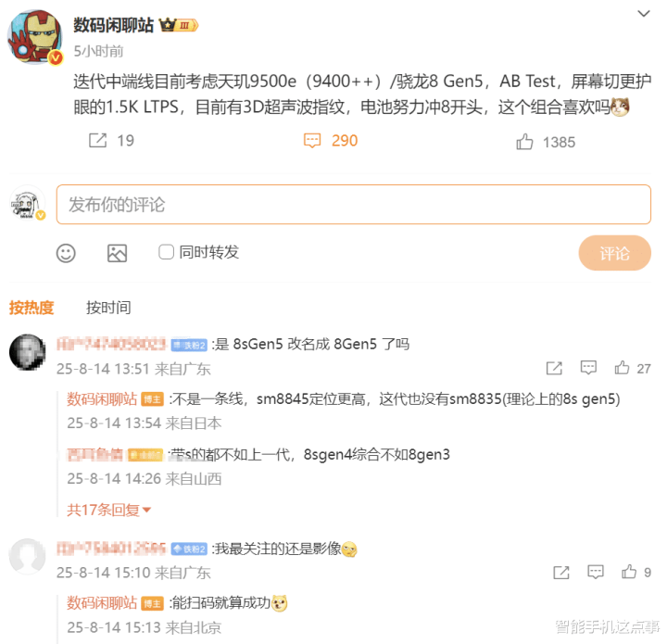Reply icon for the 15:10 comment
The height and width of the screenshot is (644, 667).
(595, 572)
